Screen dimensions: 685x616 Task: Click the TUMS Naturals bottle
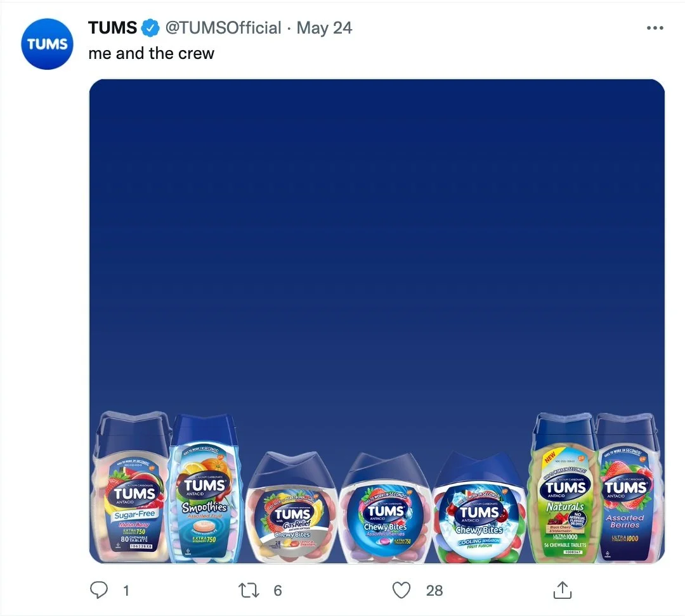564,487
